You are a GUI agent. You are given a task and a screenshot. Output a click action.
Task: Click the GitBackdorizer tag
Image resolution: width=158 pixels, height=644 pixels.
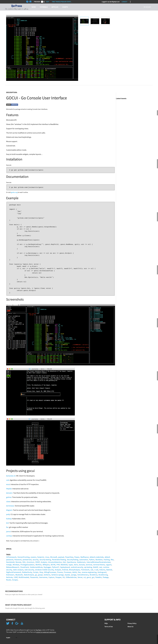(71, 577)
